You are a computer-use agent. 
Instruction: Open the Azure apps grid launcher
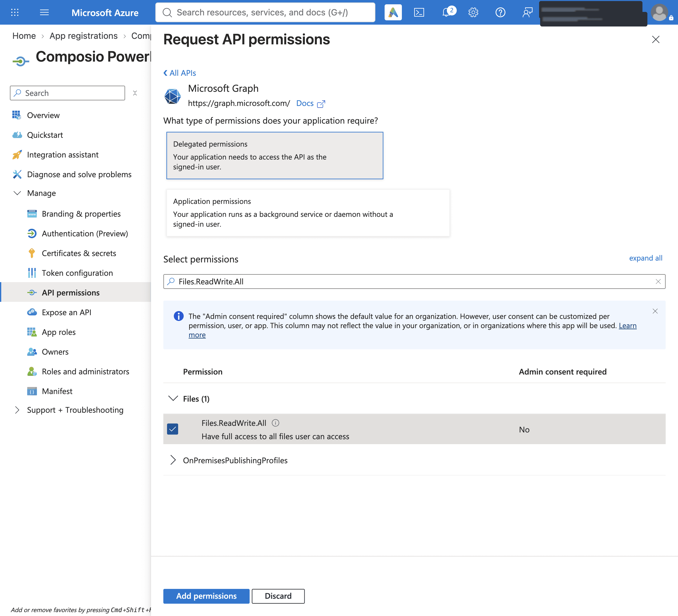click(x=15, y=13)
